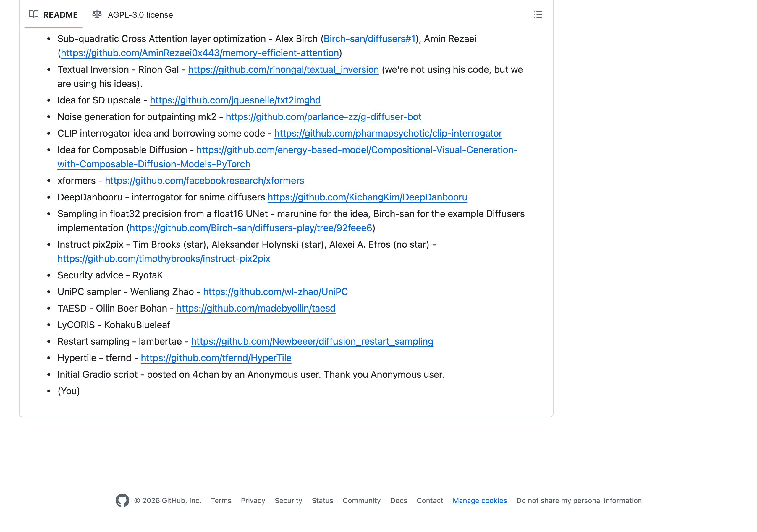Open the AminRezaei0x443 memory-efficient-attention link
The height and width of the screenshot is (532, 757).
(x=200, y=53)
